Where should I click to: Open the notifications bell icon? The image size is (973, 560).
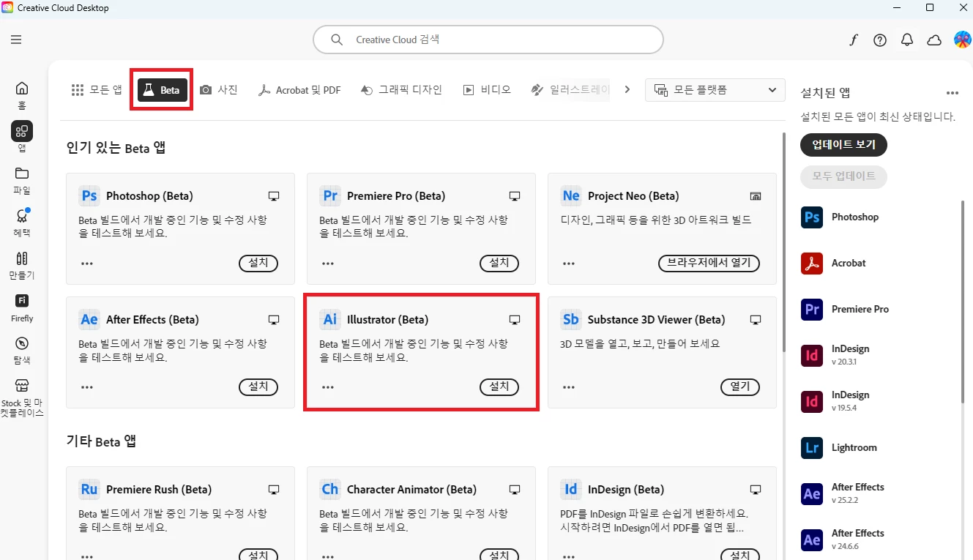[x=907, y=40]
